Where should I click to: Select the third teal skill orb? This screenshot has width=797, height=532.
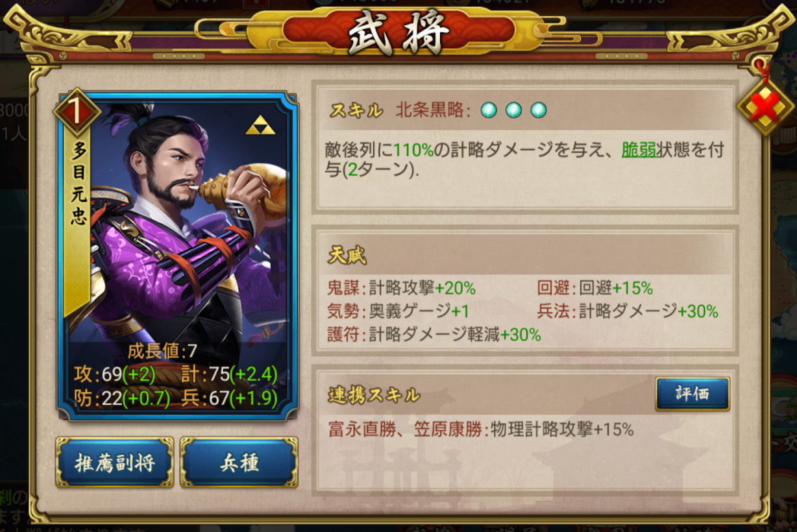click(538, 110)
